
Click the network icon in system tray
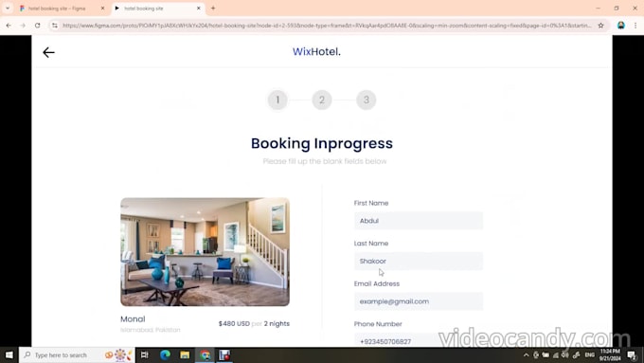click(x=556, y=355)
